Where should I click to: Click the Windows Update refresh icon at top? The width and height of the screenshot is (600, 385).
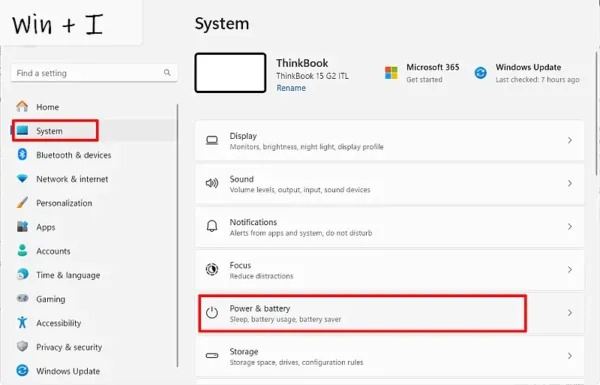481,73
